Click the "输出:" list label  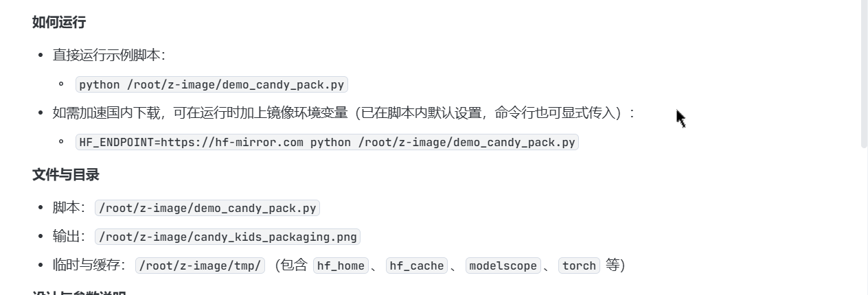coord(69,237)
